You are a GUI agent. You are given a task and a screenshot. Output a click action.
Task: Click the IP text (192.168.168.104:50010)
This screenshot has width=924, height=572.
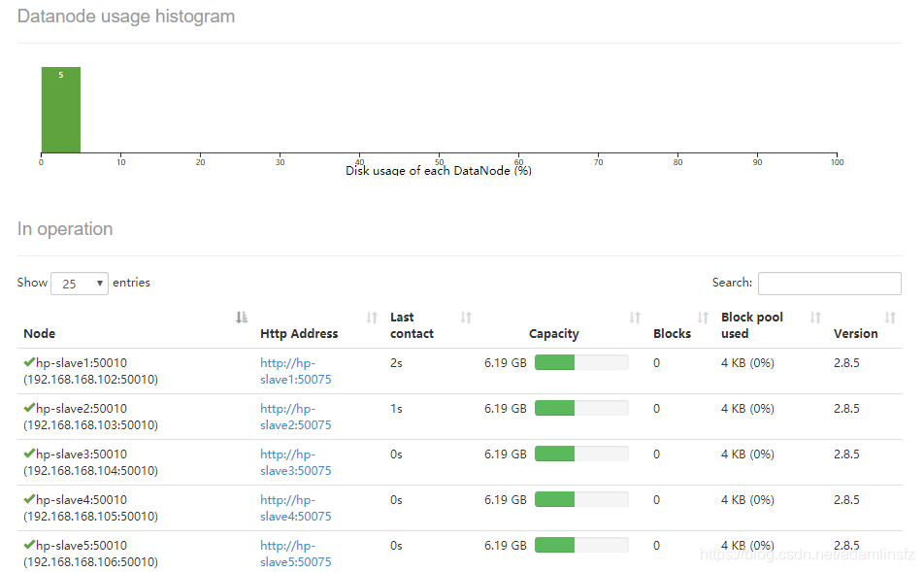(91, 471)
